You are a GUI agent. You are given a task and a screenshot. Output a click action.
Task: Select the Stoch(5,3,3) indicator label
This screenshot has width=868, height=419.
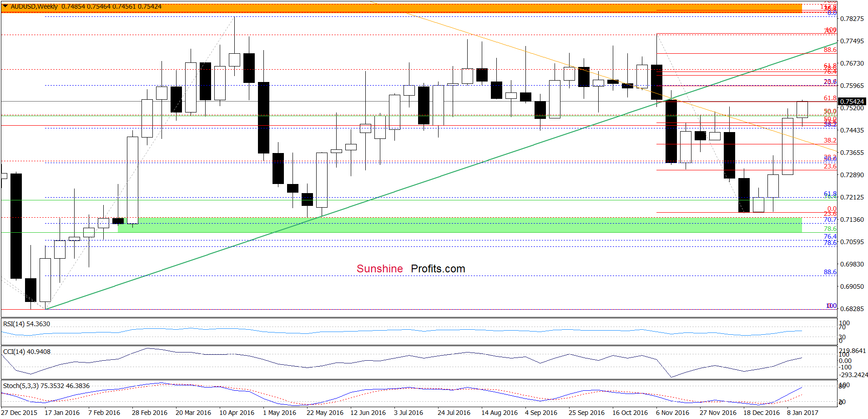point(46,386)
